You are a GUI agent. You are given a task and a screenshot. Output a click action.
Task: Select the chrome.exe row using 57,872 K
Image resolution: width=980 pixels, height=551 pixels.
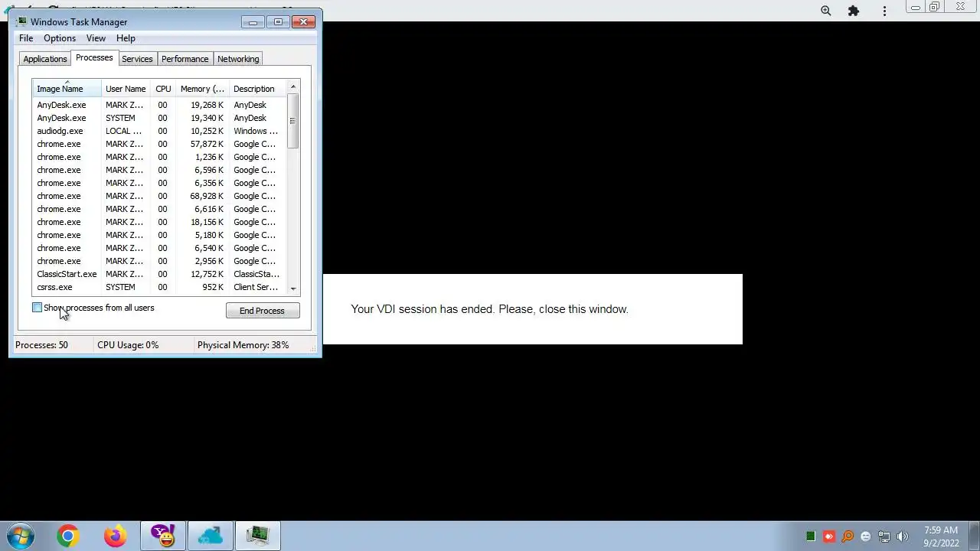pos(159,144)
